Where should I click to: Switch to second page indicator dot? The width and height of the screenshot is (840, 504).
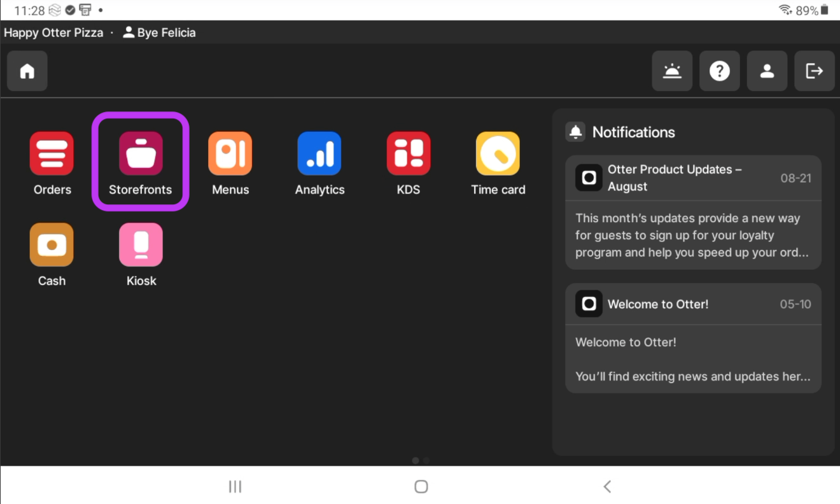pyautogui.click(x=426, y=461)
